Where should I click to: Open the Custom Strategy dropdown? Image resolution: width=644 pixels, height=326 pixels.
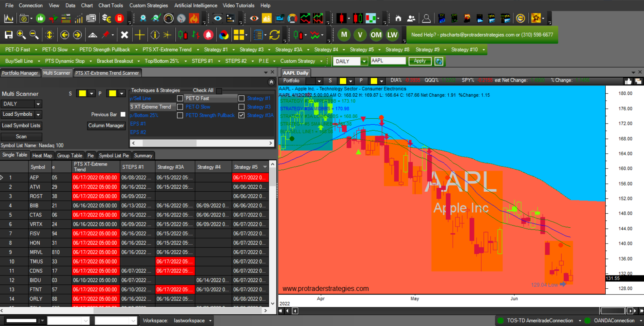(x=321, y=61)
